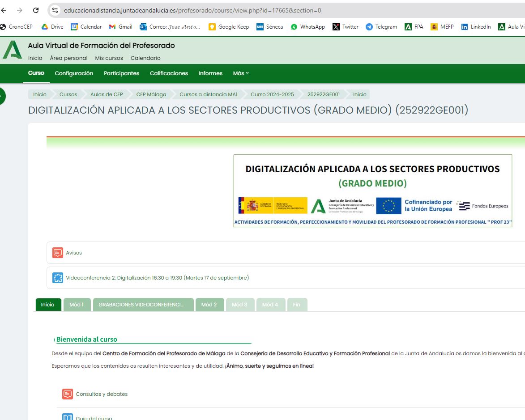
Task: Open the Telegram bookmark
Action: [381, 27]
